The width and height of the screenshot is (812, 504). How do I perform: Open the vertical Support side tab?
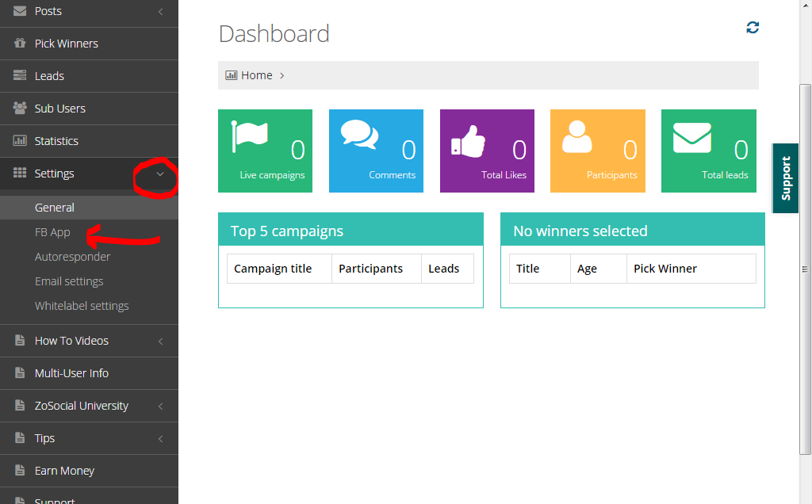[x=785, y=178]
